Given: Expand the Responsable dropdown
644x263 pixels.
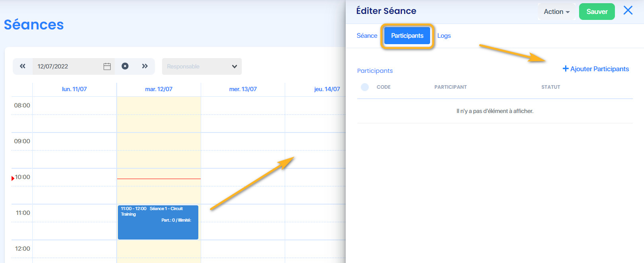Looking at the screenshot, I should (x=202, y=66).
